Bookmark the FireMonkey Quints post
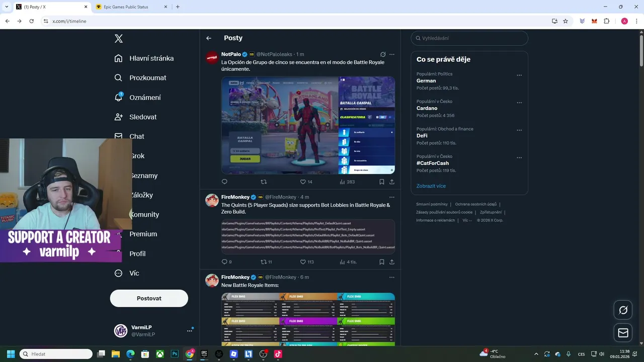Image resolution: width=644 pixels, height=362 pixels. tap(382, 262)
